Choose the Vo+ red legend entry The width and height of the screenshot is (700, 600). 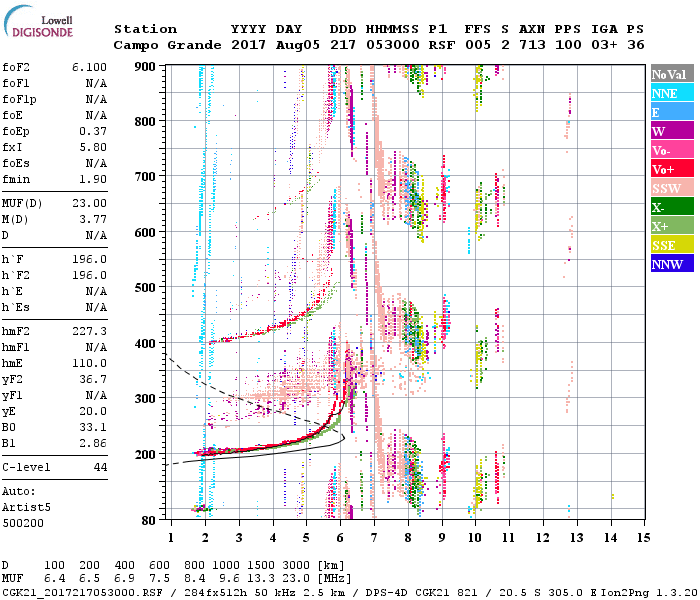click(x=671, y=169)
